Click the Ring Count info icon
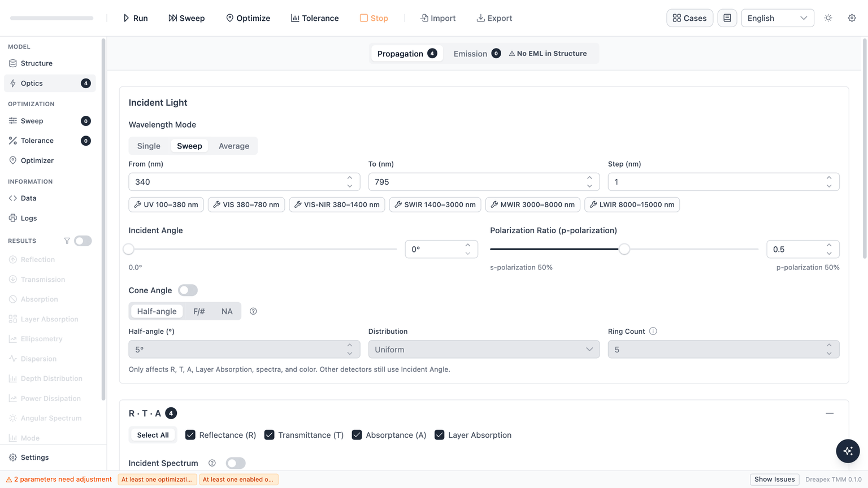868x488 pixels. coord(653,331)
